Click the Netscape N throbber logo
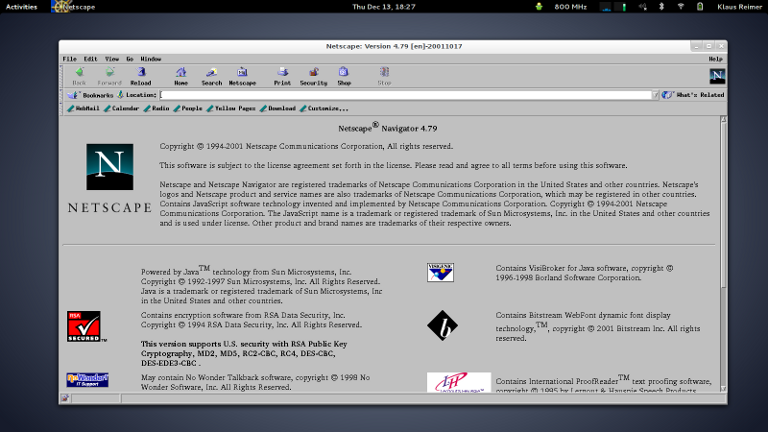This screenshot has height=432, width=768. [717, 76]
